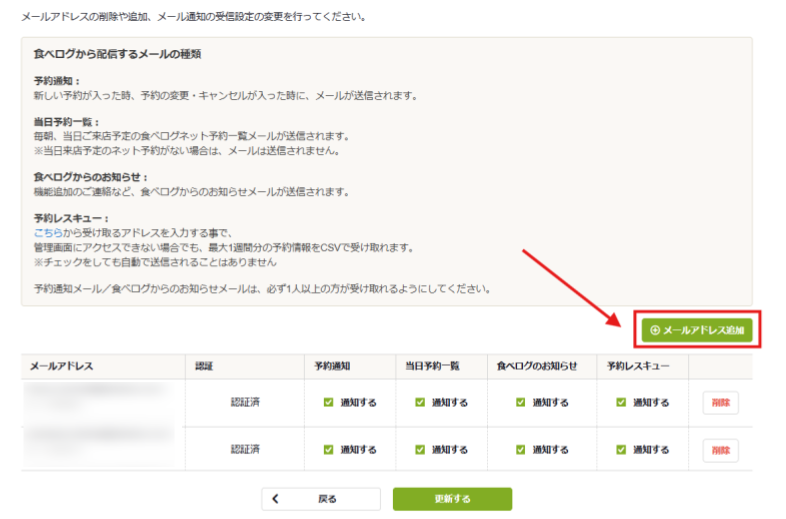
Task: Delete the second email address with 削除
Action: point(720,450)
